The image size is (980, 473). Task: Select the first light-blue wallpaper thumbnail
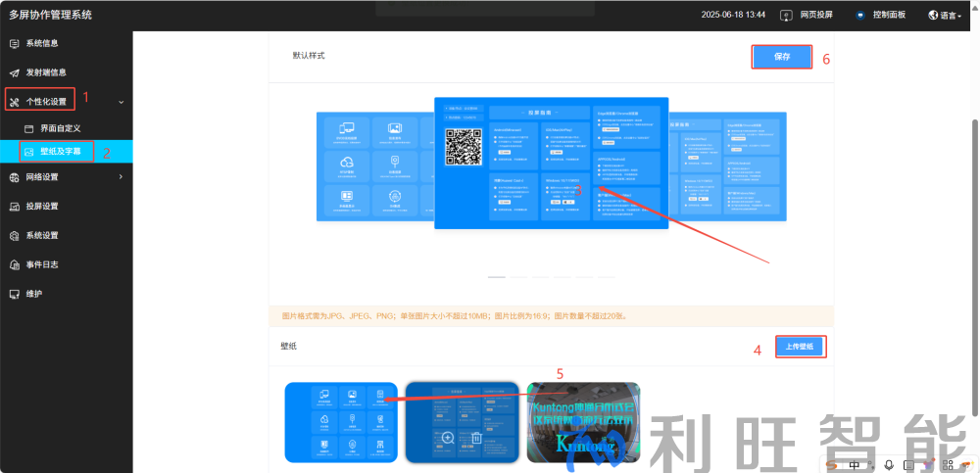(x=341, y=422)
